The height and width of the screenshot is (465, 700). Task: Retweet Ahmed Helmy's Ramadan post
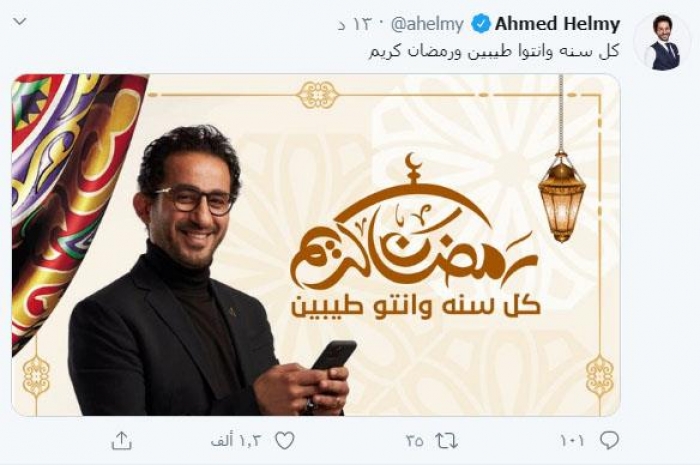pyautogui.click(x=447, y=441)
